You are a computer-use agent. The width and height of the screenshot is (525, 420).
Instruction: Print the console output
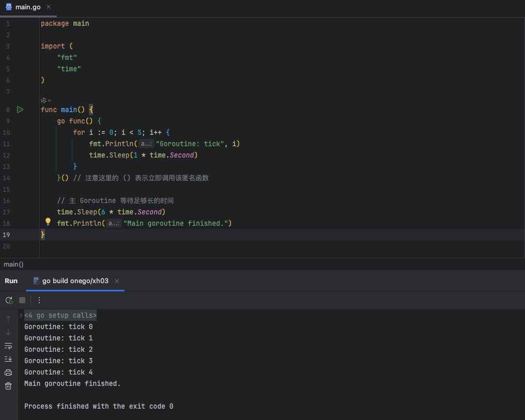tap(8, 372)
